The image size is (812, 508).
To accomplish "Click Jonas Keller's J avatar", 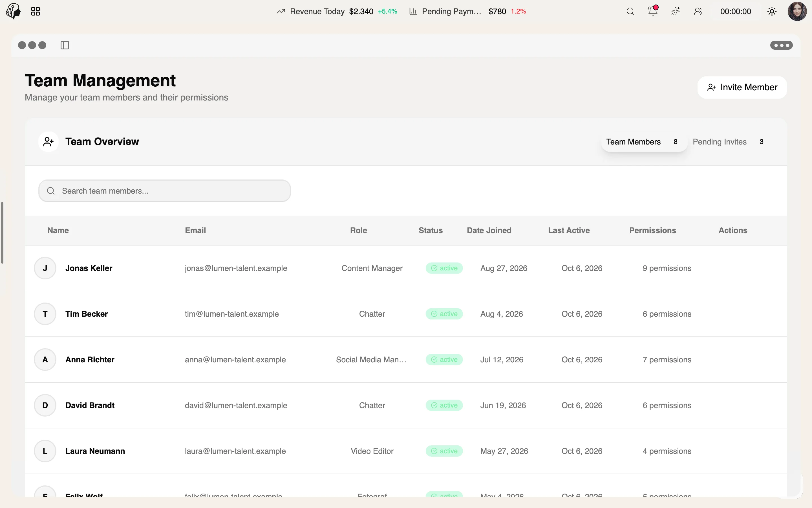I will pyautogui.click(x=45, y=268).
